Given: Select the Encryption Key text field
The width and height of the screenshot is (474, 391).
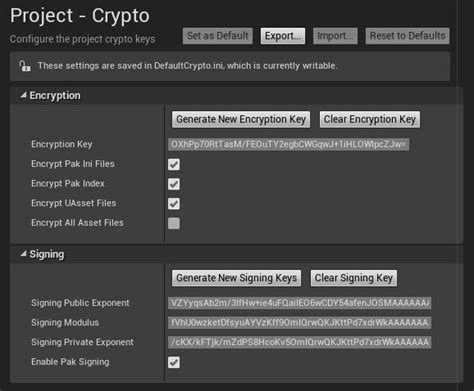Looking at the screenshot, I should pyautogui.click(x=288, y=145).
